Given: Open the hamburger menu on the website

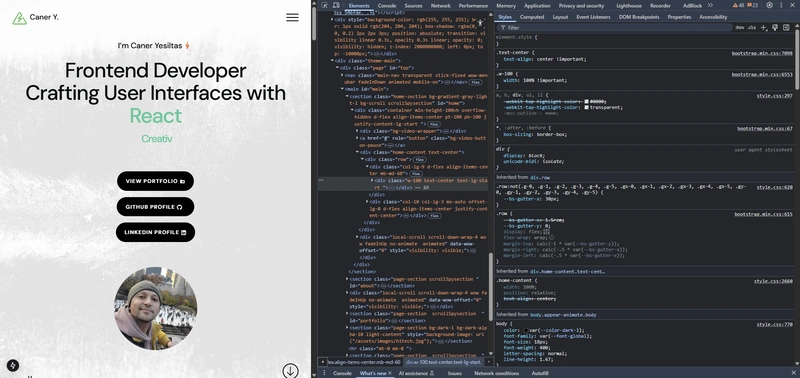Looking at the screenshot, I should coord(292,17).
